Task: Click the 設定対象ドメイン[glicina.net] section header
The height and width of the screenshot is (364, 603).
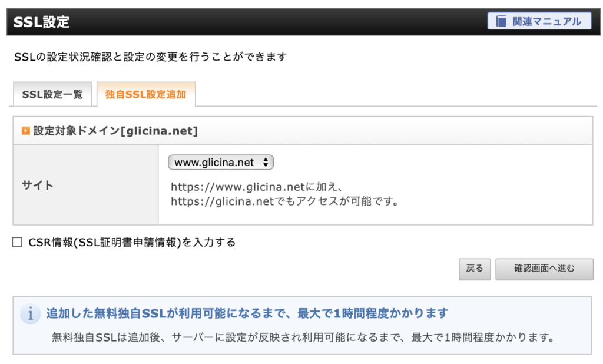Action: (115, 131)
